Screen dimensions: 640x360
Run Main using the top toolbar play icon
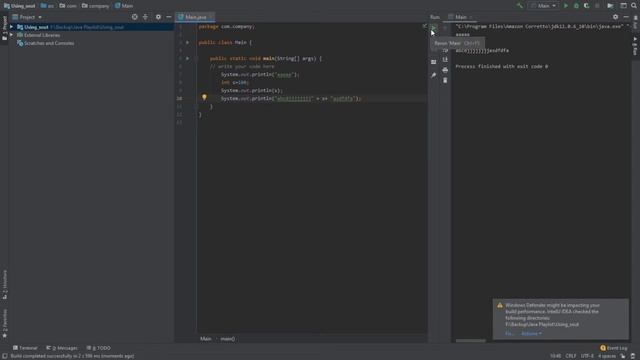pos(566,6)
